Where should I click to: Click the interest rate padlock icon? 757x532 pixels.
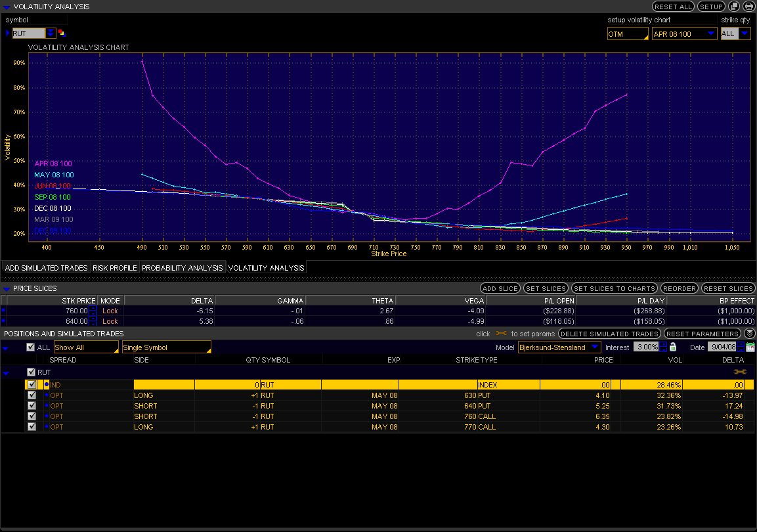pyautogui.click(x=673, y=347)
